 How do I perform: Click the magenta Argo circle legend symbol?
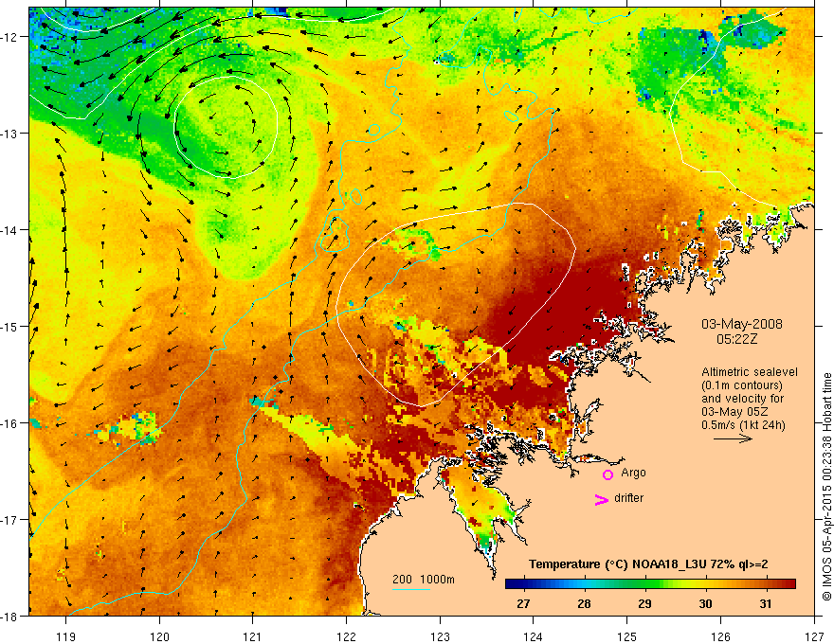607,474
